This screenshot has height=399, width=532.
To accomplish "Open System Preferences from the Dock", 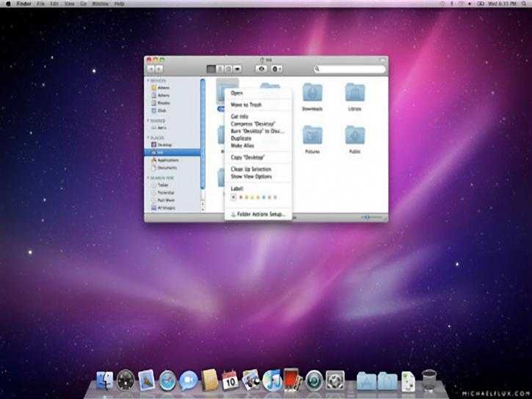I will pyautogui.click(x=335, y=381).
